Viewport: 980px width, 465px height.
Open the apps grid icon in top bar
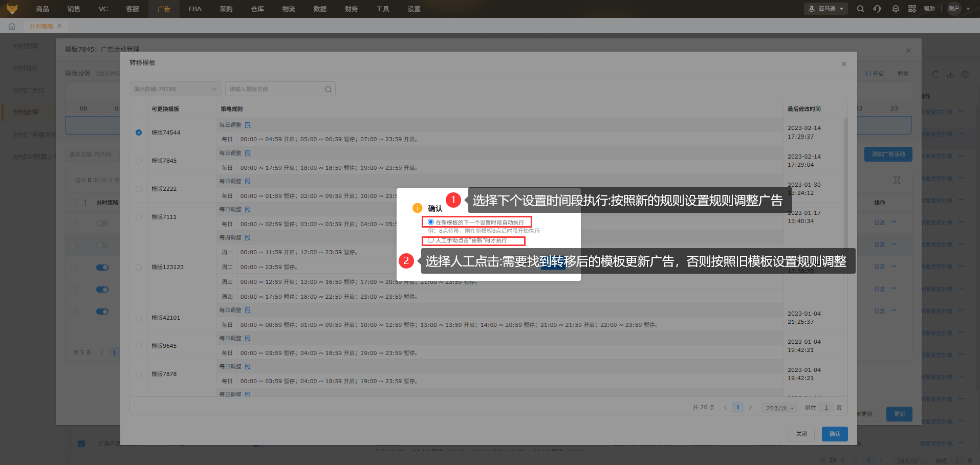coord(912,9)
